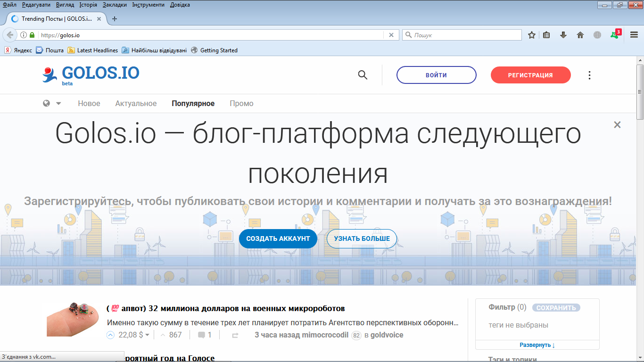Viewport: 644px width, 362px height.
Task: Open Інструменти menu
Action: tap(148, 5)
